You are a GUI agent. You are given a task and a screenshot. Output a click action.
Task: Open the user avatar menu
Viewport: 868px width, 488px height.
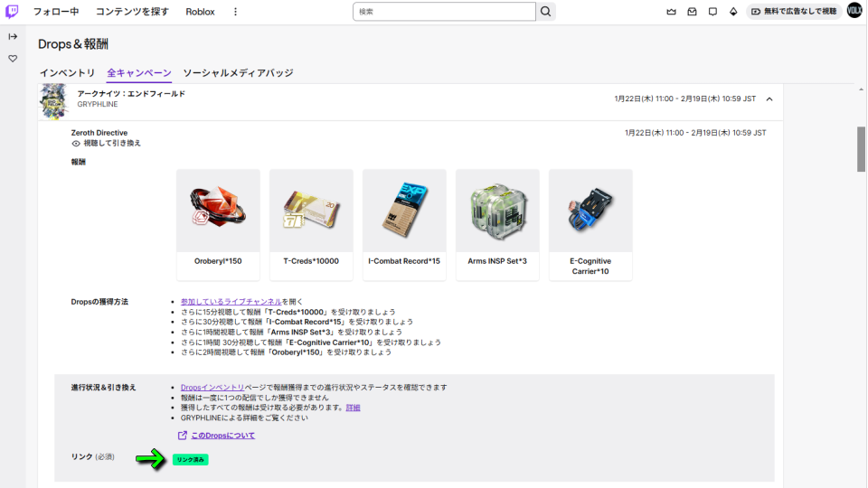[854, 12]
